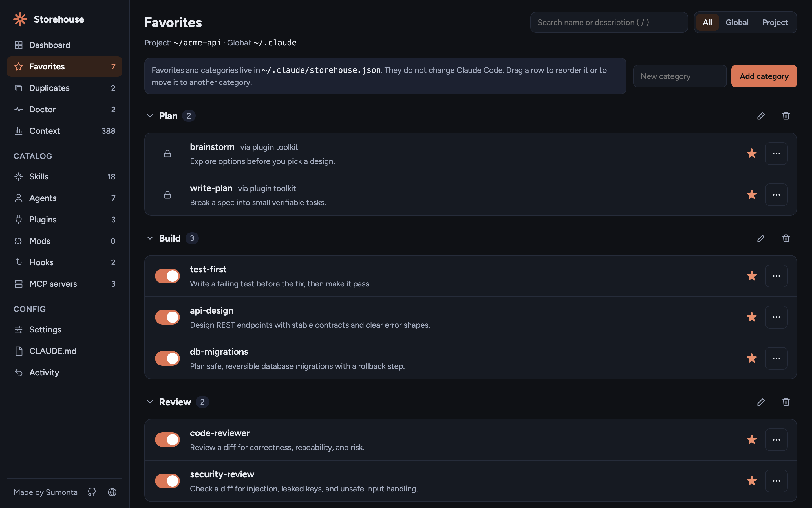Delete the Plan category with trash icon

[x=786, y=116]
